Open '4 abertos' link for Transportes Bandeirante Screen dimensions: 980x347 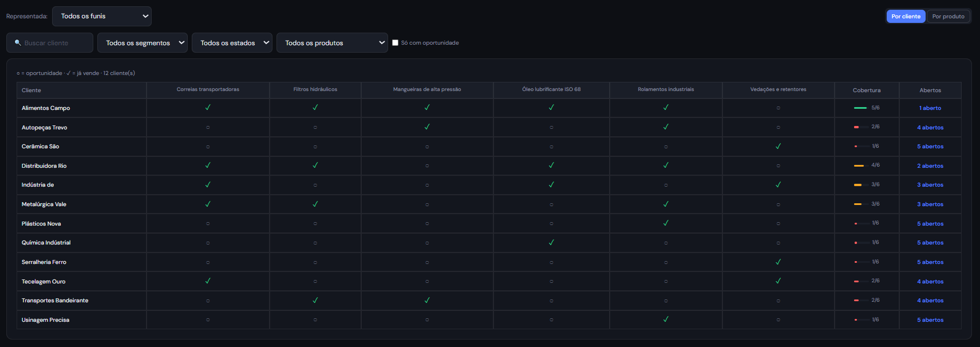(930, 301)
